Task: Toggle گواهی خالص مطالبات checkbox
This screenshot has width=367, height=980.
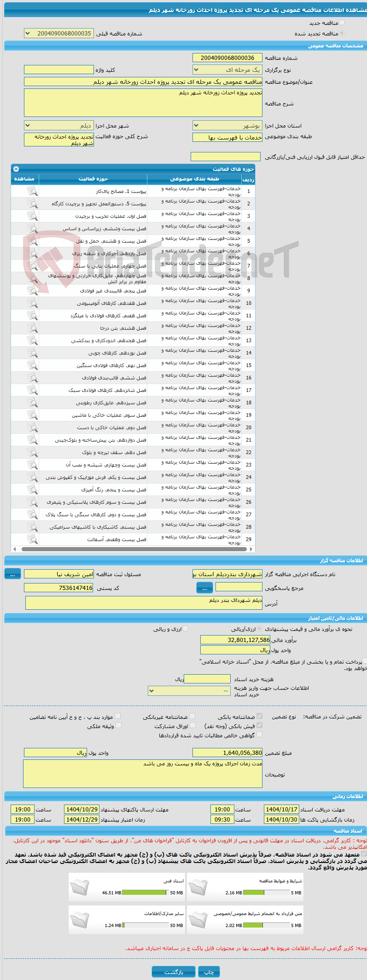Action: pos(260,735)
